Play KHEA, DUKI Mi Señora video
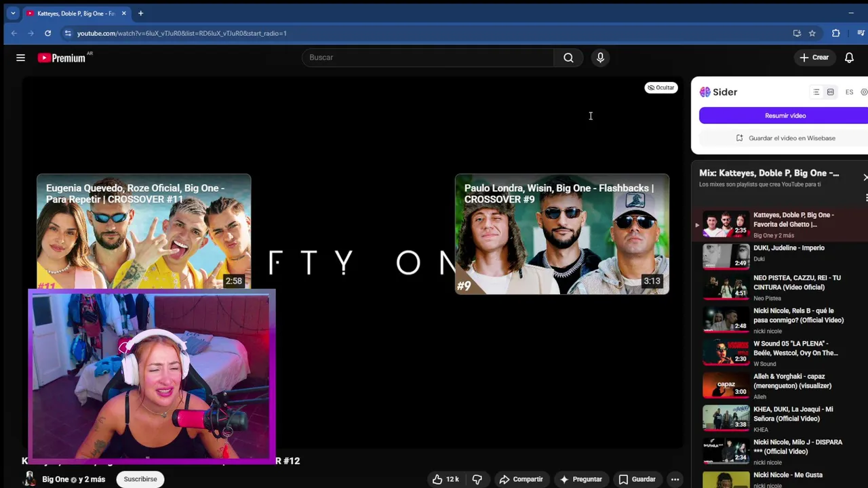 pos(780,419)
